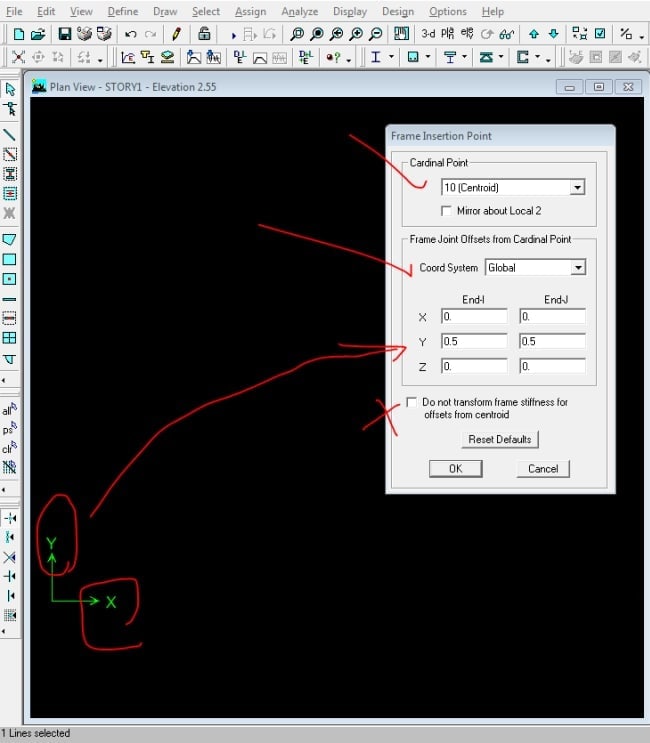This screenshot has width=650, height=743.
Task: Click the End-J X offset field
Action: [x=552, y=317]
